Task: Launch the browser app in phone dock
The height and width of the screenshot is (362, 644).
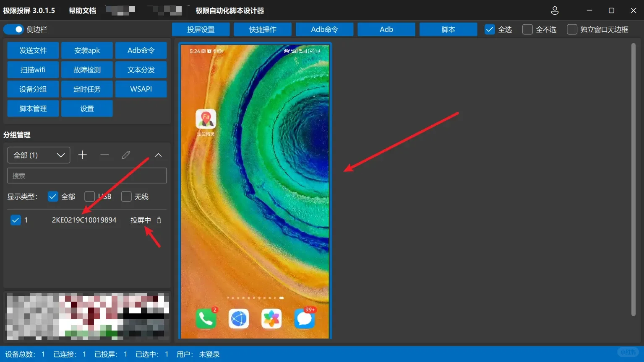Action: tap(239, 319)
